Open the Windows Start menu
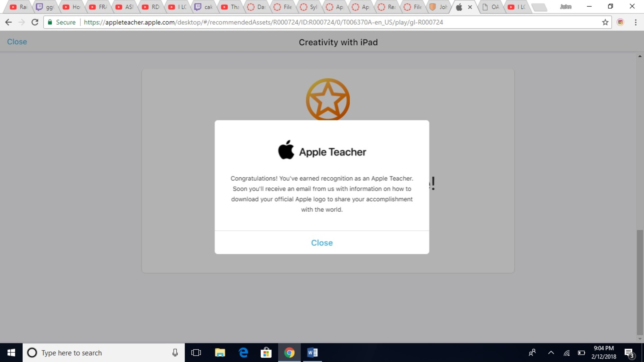Image resolution: width=644 pixels, height=362 pixels. (11, 353)
